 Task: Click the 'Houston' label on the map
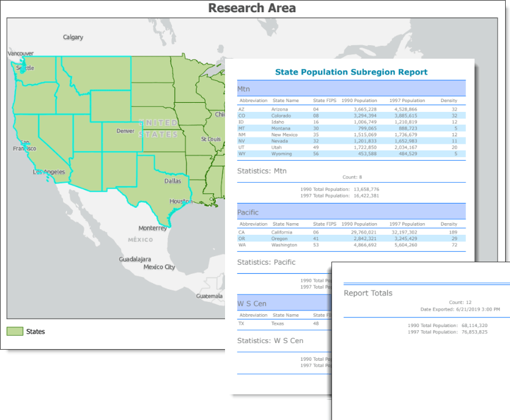(181, 201)
